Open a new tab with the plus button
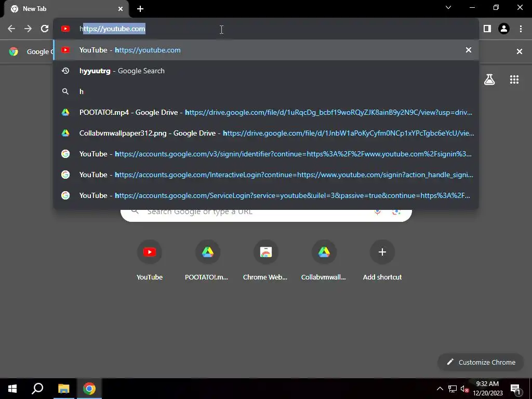Viewport: 532px width, 399px height. (140, 9)
